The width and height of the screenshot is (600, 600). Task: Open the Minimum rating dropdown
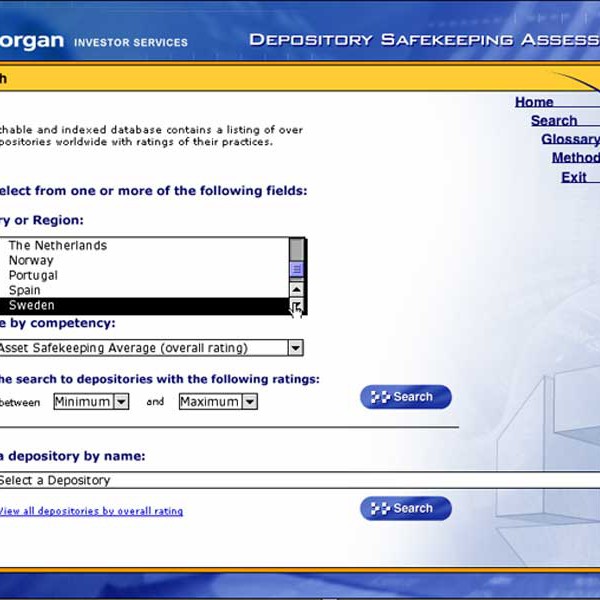tap(121, 402)
